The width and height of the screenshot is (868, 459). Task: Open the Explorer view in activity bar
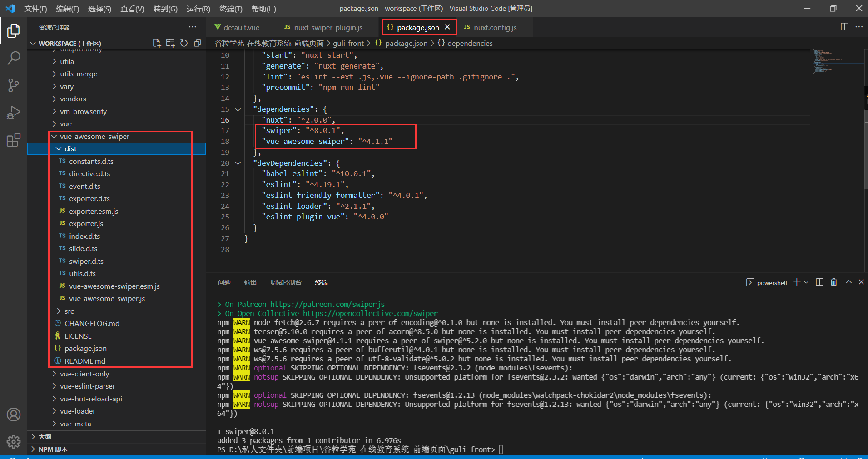pyautogui.click(x=14, y=31)
